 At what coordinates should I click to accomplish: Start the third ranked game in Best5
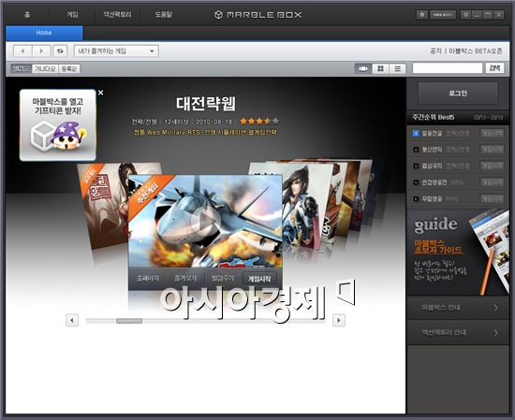click(x=492, y=166)
